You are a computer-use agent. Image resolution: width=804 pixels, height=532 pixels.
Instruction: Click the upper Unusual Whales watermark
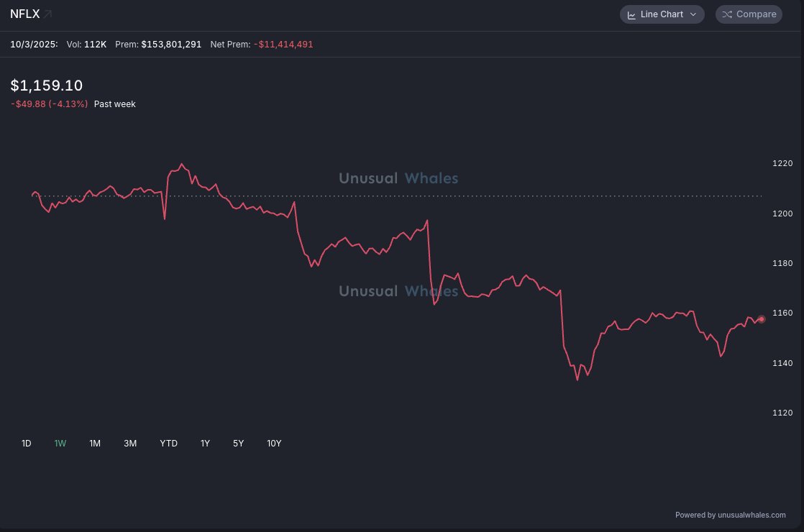point(398,178)
